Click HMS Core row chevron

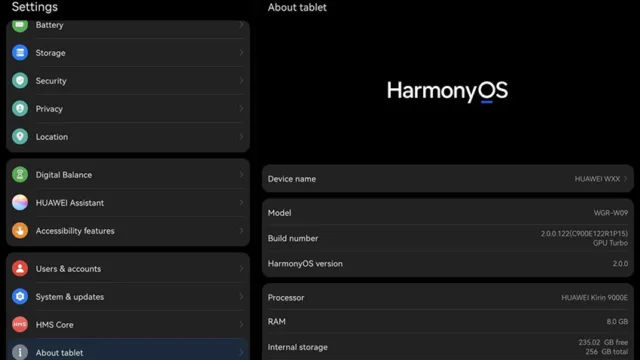tap(241, 324)
